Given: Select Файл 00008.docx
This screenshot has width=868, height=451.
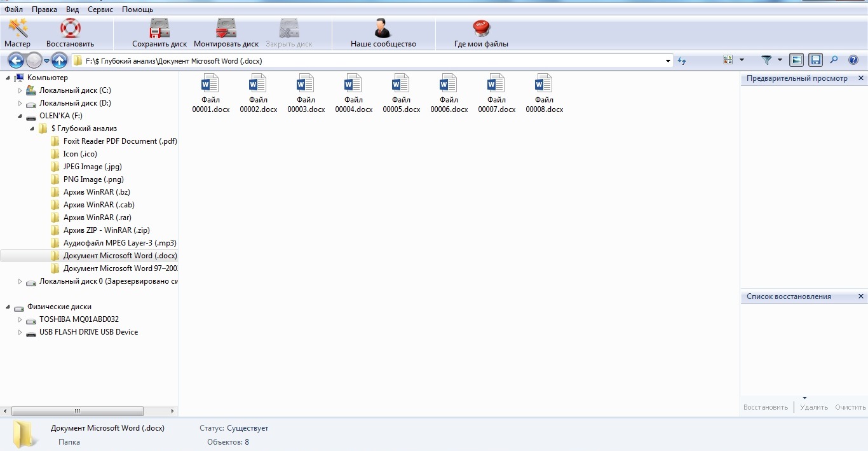Looking at the screenshot, I should 545,94.
